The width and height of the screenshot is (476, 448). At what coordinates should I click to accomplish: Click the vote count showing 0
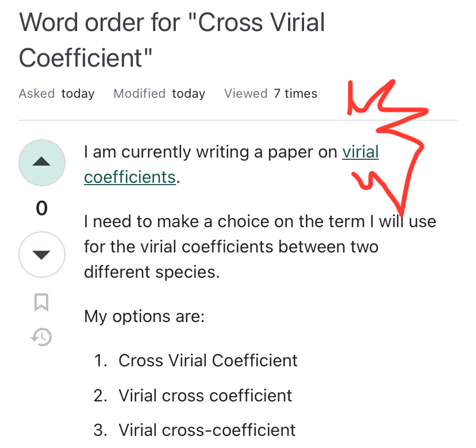pyautogui.click(x=41, y=208)
